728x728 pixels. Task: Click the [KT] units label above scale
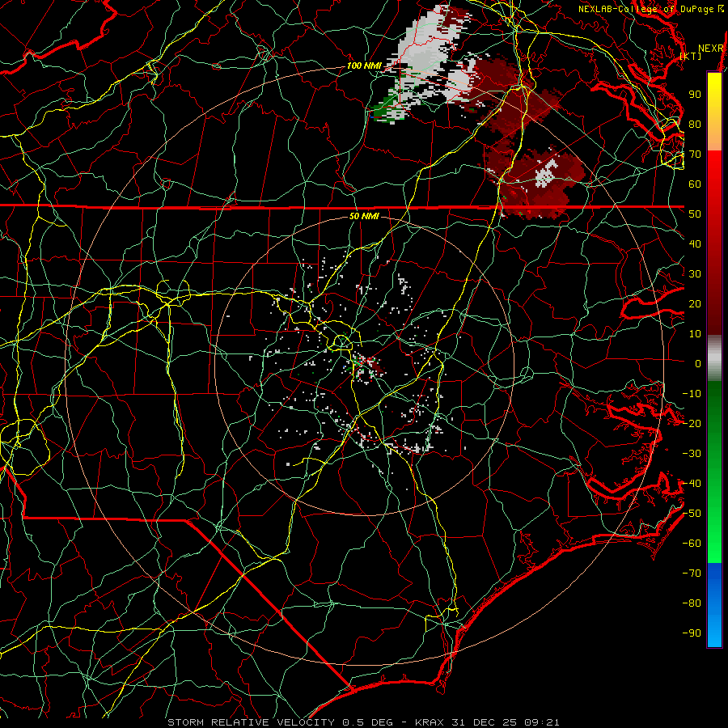pyautogui.click(x=691, y=56)
